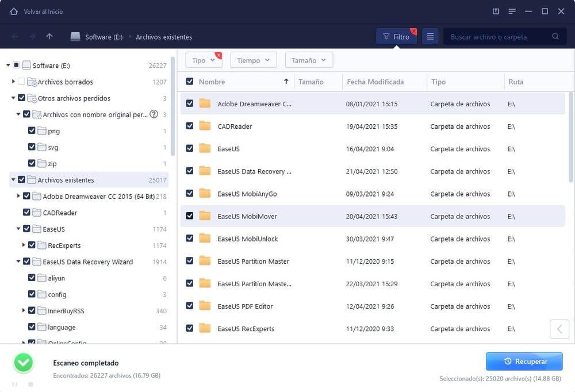
Task: Expand Adobe Dreamweaver CC 2015 tree node
Action: (18, 196)
